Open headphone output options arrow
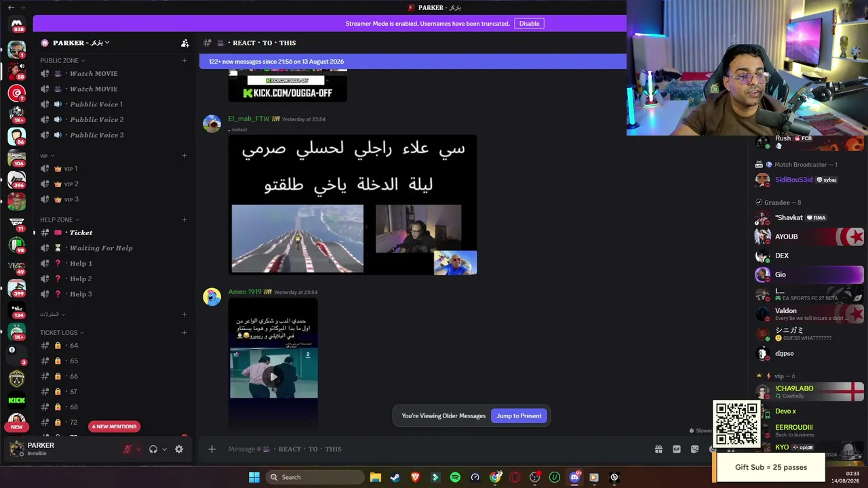 click(164, 449)
